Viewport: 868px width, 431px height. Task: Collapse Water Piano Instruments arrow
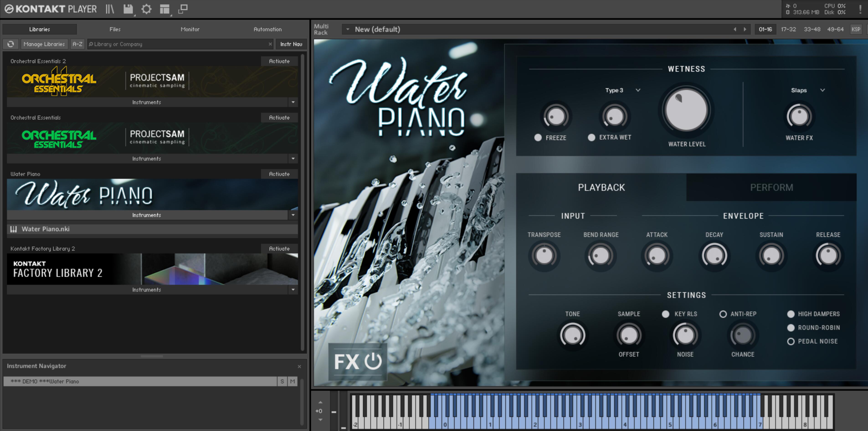coord(293,215)
